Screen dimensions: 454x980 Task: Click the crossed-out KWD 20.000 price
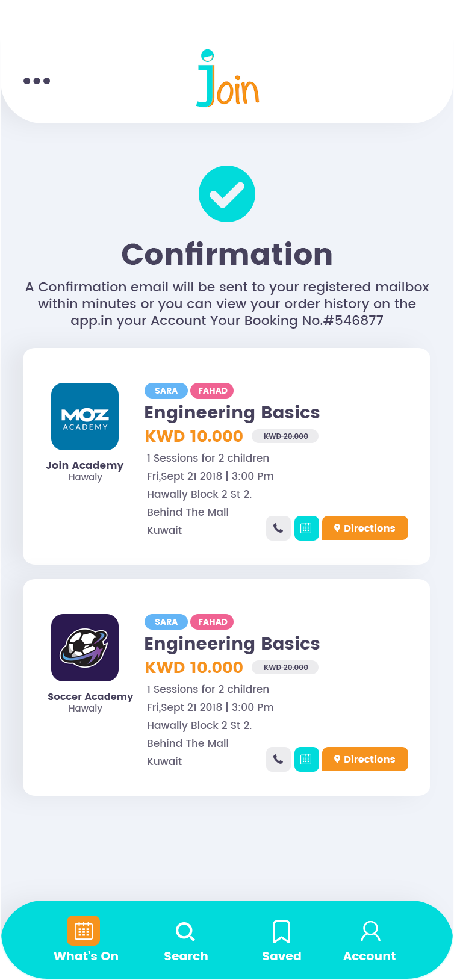[x=285, y=436]
